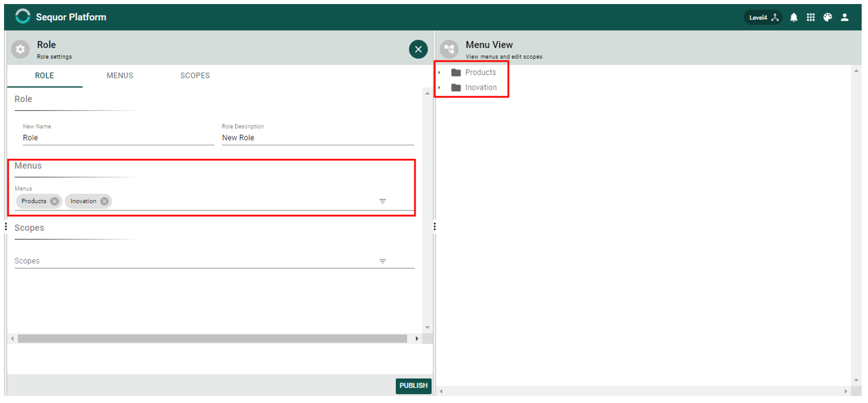
Task: Click the Sequor Platform title text
Action: tap(71, 17)
